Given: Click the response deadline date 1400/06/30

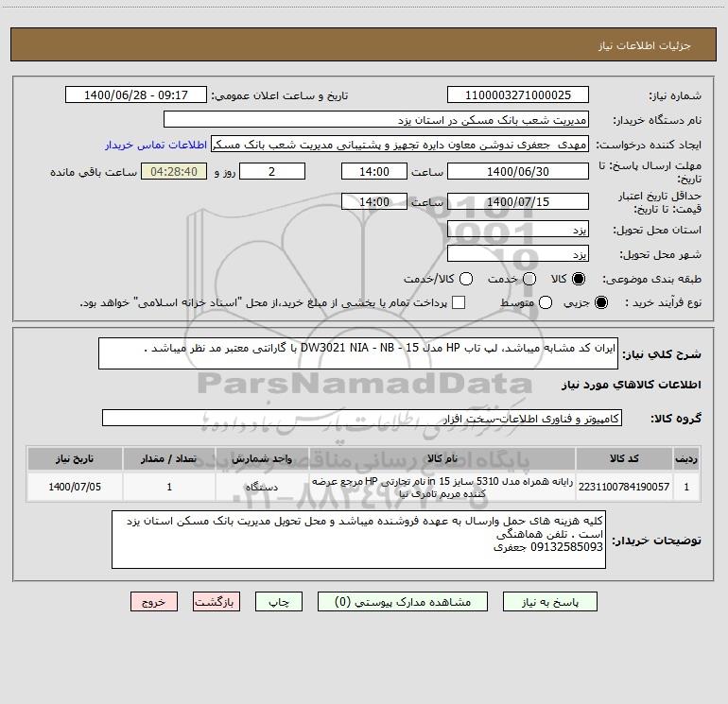Looking at the screenshot, I should tap(518, 171).
